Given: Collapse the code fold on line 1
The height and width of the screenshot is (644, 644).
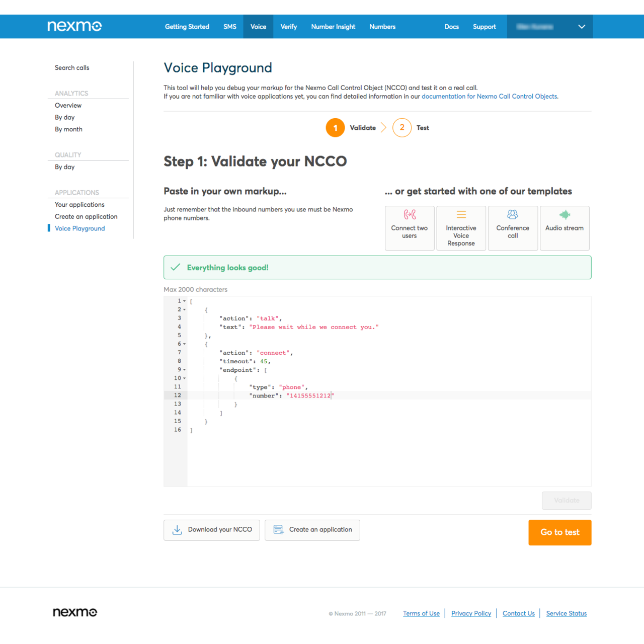Looking at the screenshot, I should (x=184, y=301).
